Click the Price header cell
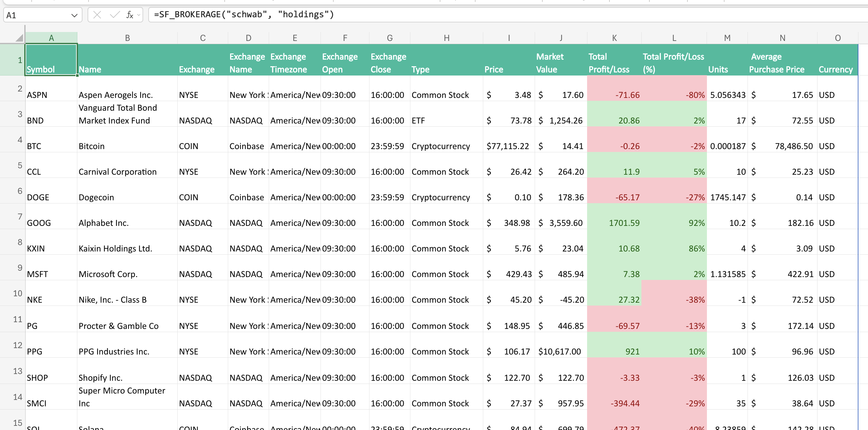Image resolution: width=868 pixels, height=430 pixels. pos(508,60)
